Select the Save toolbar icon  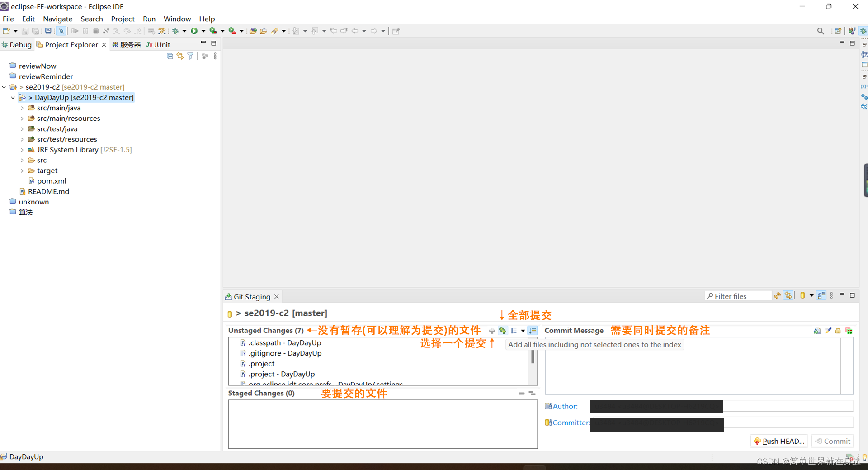pyautogui.click(x=25, y=31)
